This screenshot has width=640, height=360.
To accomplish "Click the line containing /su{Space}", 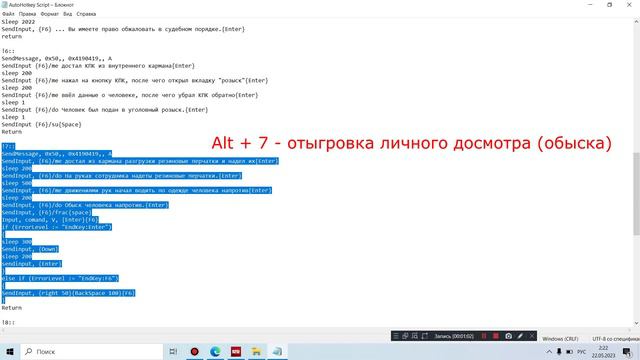I will click(x=42, y=124).
